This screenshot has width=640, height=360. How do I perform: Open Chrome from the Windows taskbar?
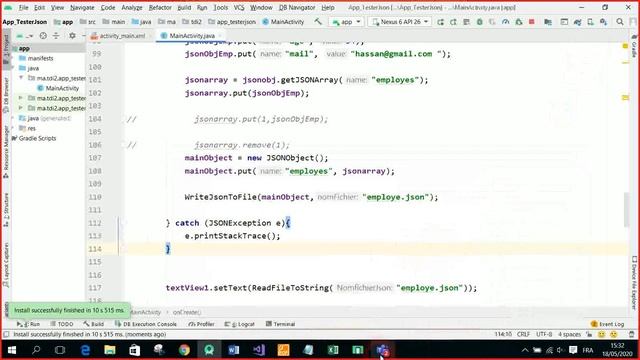coord(184,350)
